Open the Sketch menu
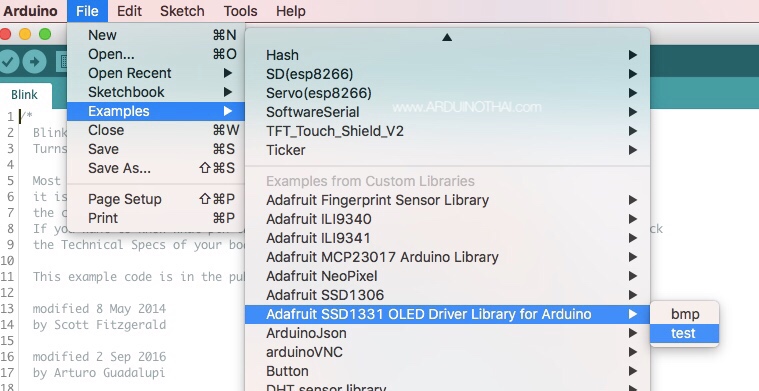The image size is (759, 391). point(182,11)
